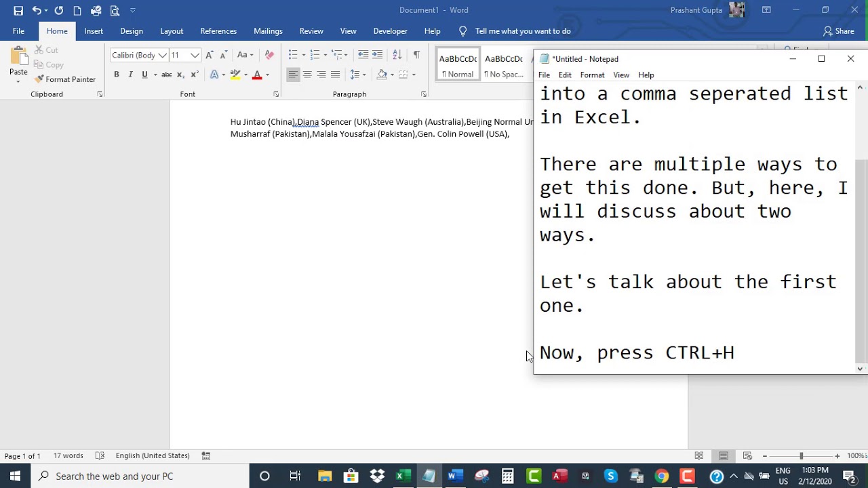
Task: Start a numbered list
Action: pyautogui.click(x=315, y=55)
